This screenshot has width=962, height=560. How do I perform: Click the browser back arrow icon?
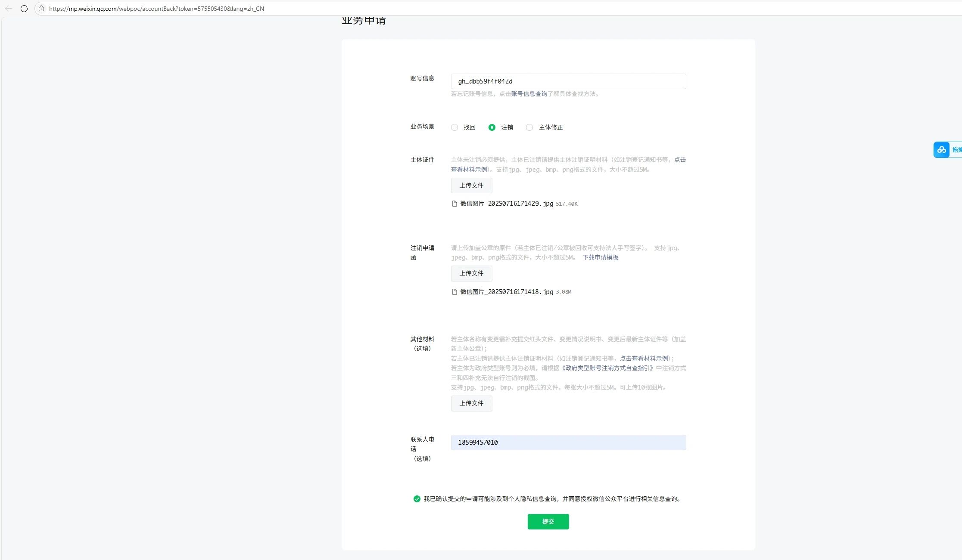(x=9, y=9)
